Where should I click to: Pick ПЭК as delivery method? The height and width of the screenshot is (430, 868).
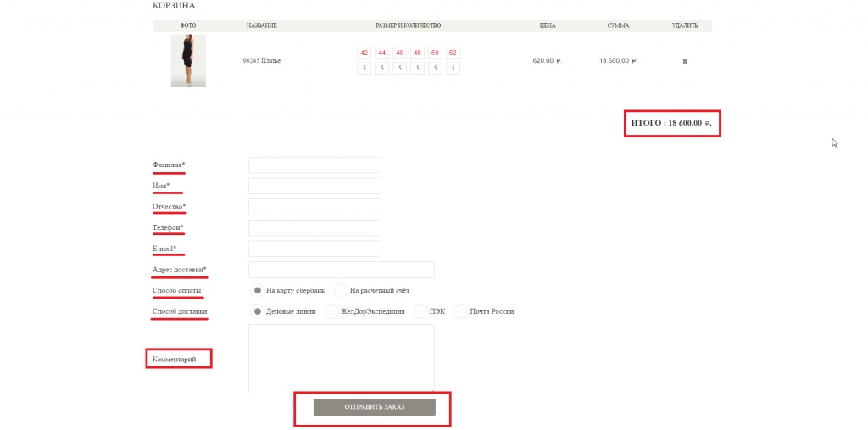pos(421,311)
